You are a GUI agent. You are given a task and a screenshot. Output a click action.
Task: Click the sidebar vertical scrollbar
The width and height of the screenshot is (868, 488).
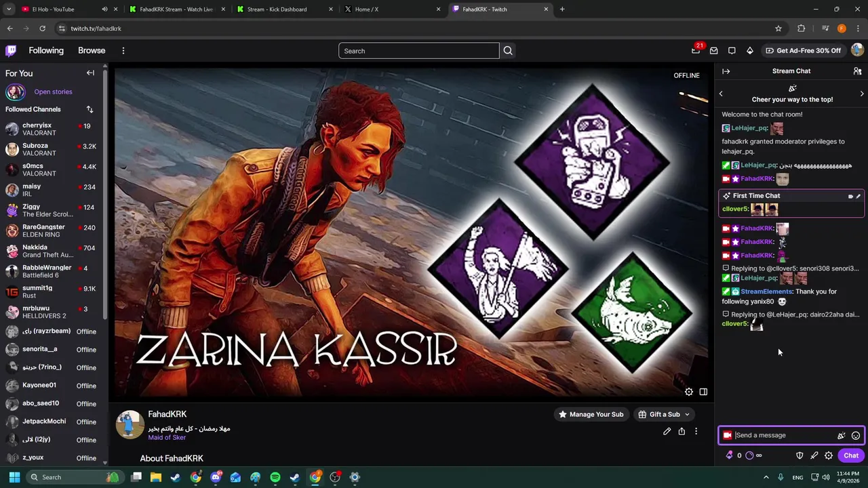104,193
